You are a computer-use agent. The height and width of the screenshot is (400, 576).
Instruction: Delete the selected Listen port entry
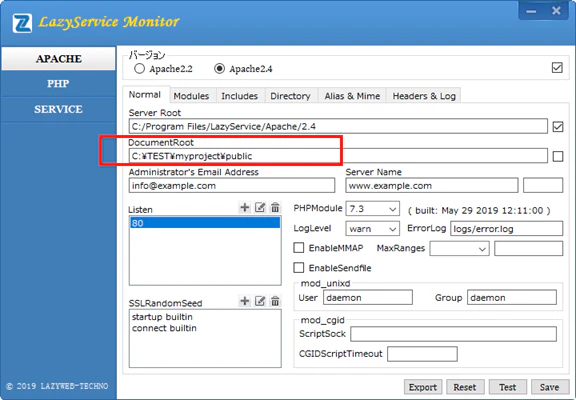[x=275, y=208]
